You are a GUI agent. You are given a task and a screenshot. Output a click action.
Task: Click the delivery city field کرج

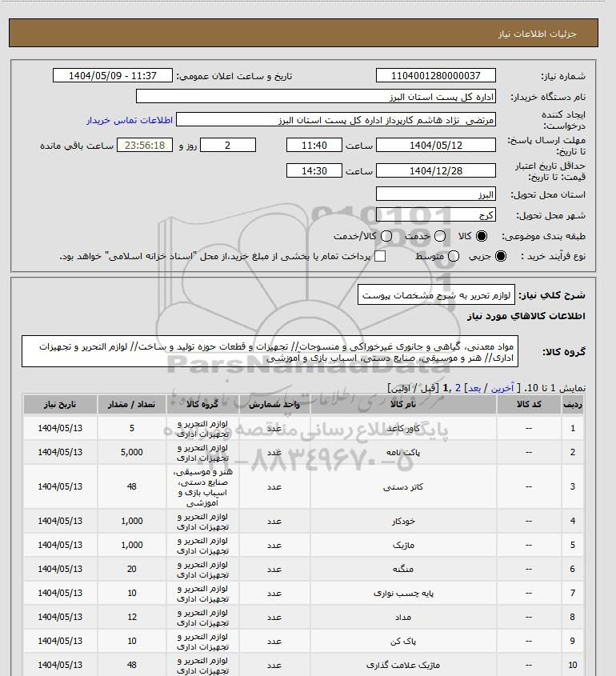(436, 214)
